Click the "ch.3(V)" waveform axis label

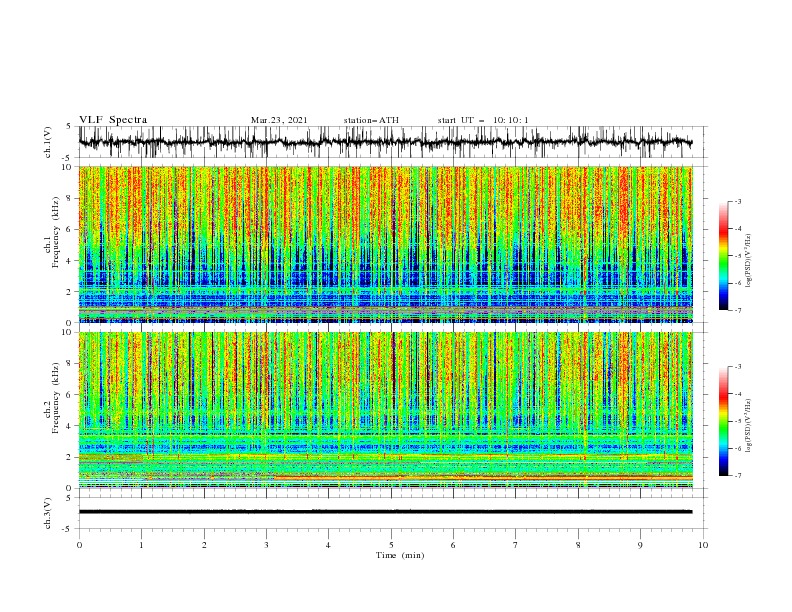48,513
